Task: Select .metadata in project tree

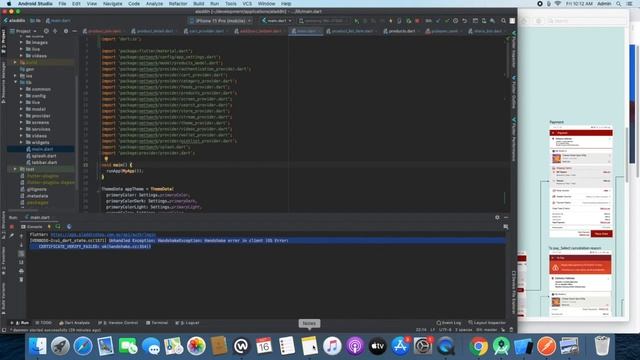Action: pos(37,196)
